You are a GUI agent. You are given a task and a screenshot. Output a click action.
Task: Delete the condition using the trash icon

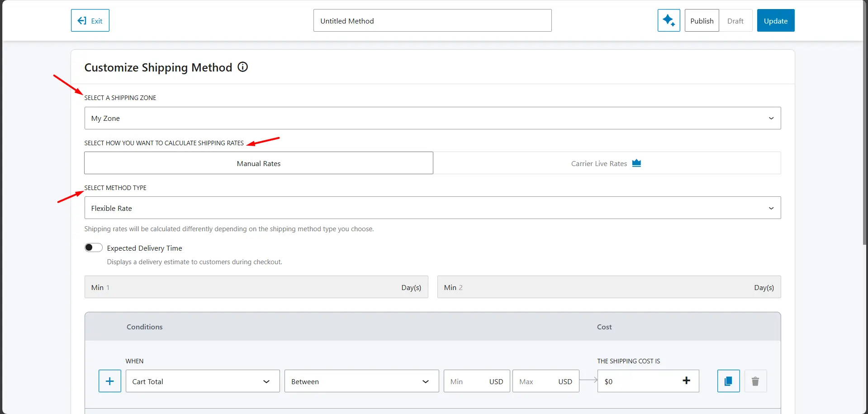(x=755, y=381)
